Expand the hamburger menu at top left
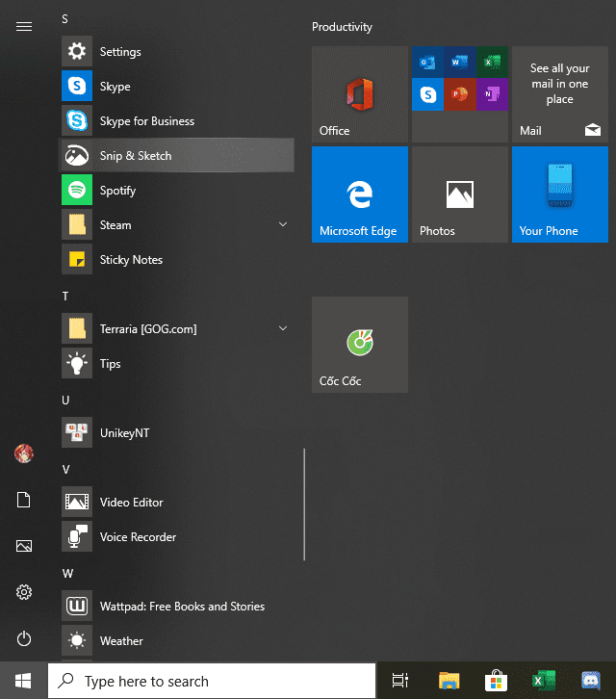The height and width of the screenshot is (699, 616). pos(24,27)
